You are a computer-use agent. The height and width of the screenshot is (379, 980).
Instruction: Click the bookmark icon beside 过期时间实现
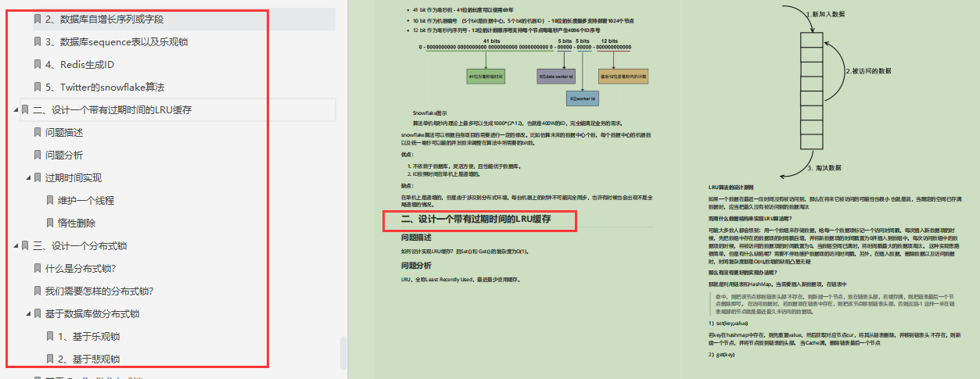point(38,177)
